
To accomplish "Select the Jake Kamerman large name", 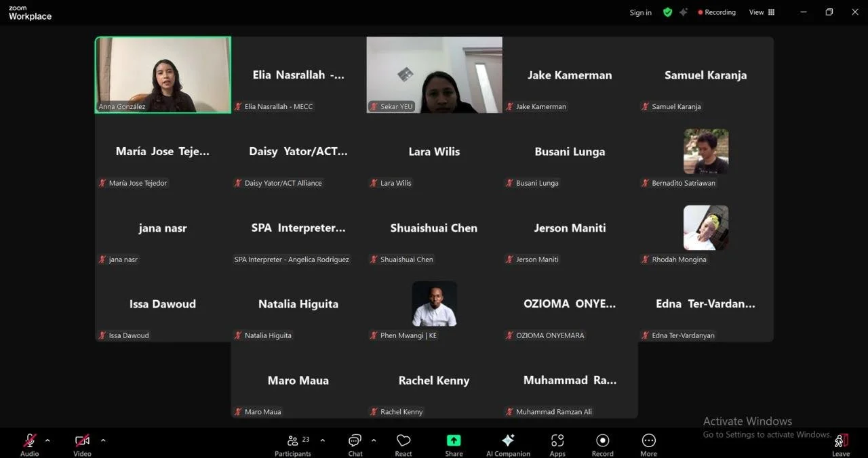I will (x=570, y=75).
